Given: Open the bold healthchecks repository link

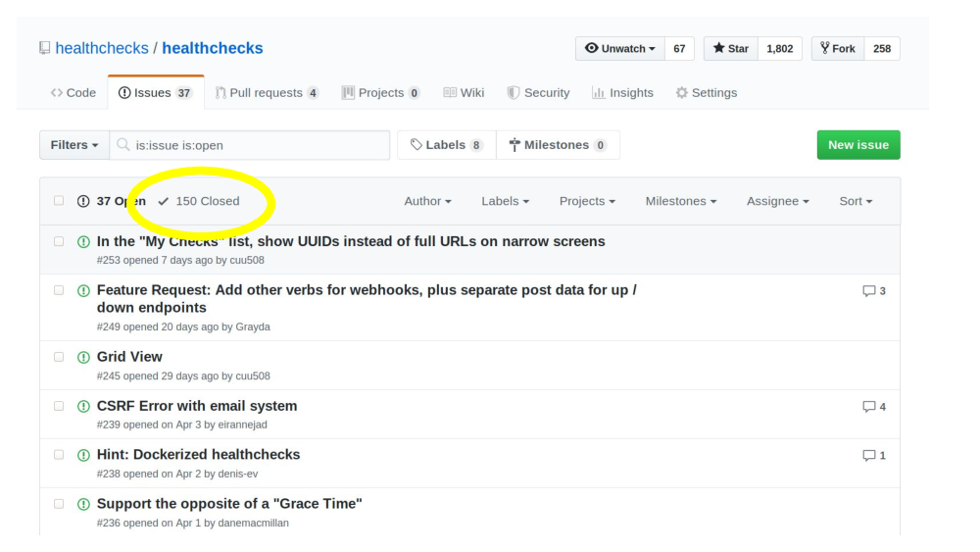Looking at the screenshot, I should 213,48.
